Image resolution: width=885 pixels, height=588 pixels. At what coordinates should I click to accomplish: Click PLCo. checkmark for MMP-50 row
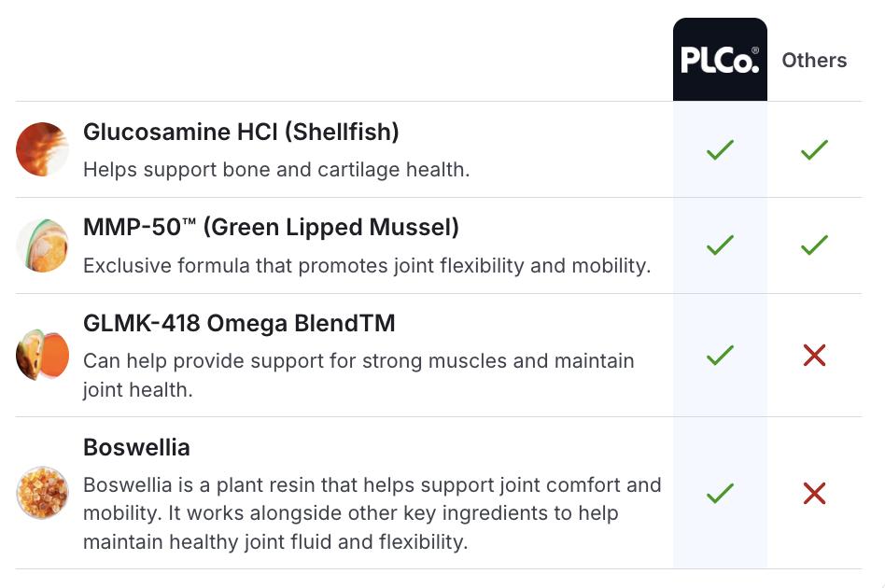[720, 245]
